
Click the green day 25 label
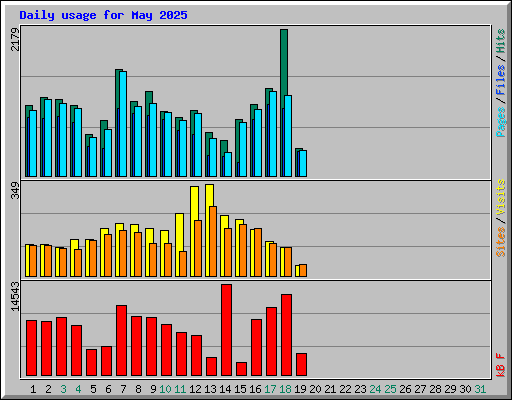pos(390,389)
